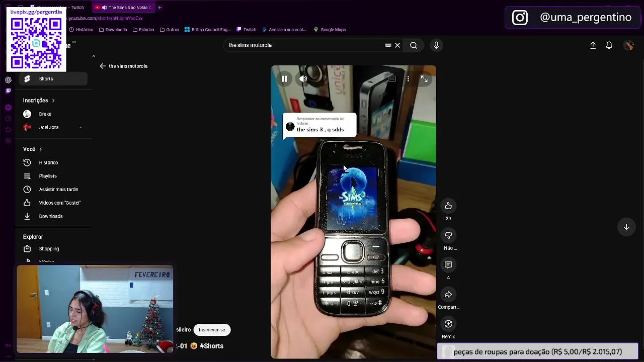Viewport: 644px width, 362px height.
Task: Open the Estudos bookmark folder
Action: coord(143,30)
